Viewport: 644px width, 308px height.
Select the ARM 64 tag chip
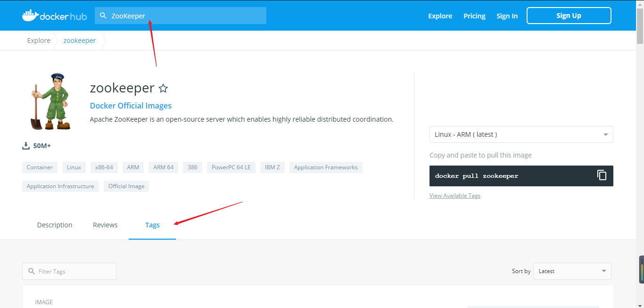163,167
